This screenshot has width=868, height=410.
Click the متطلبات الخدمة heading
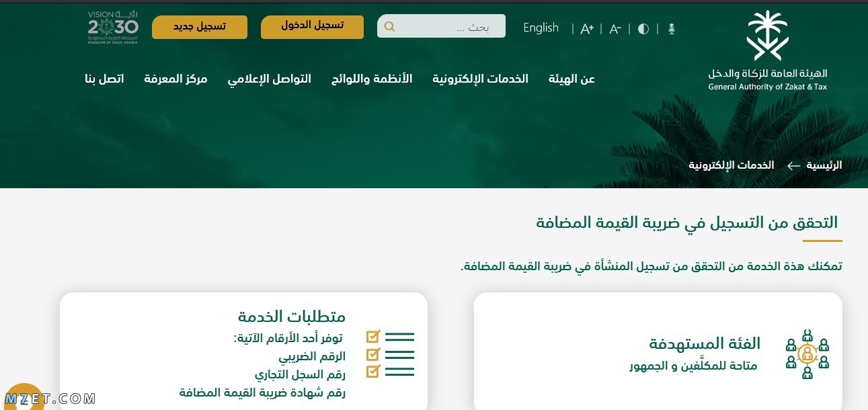point(292,316)
